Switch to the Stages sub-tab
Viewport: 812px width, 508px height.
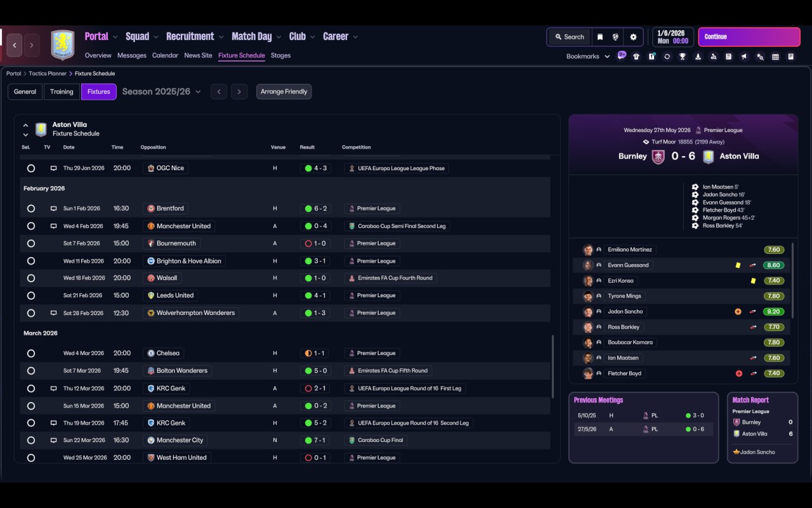point(280,55)
